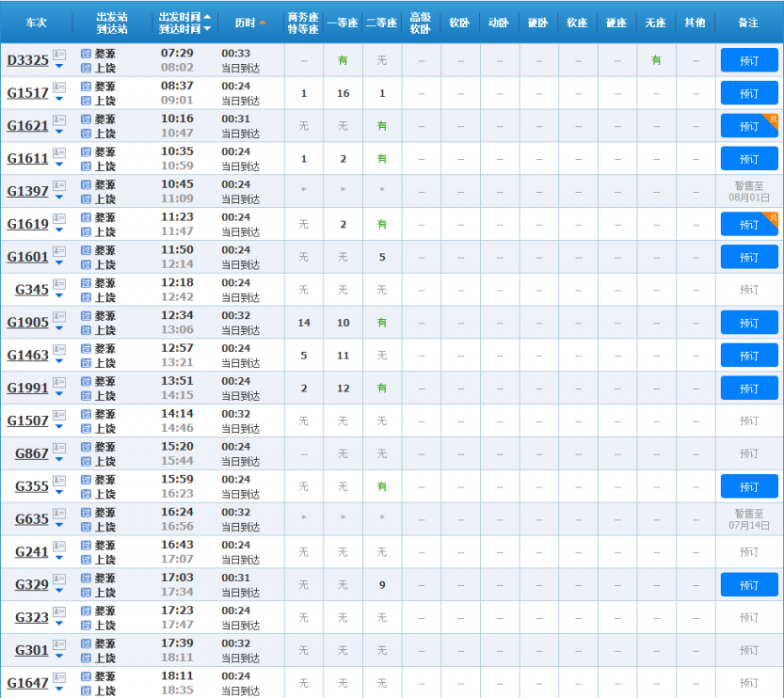Viewport: 784px width, 698px height.
Task: Click first class count 12 for G1991
Action: tap(343, 389)
